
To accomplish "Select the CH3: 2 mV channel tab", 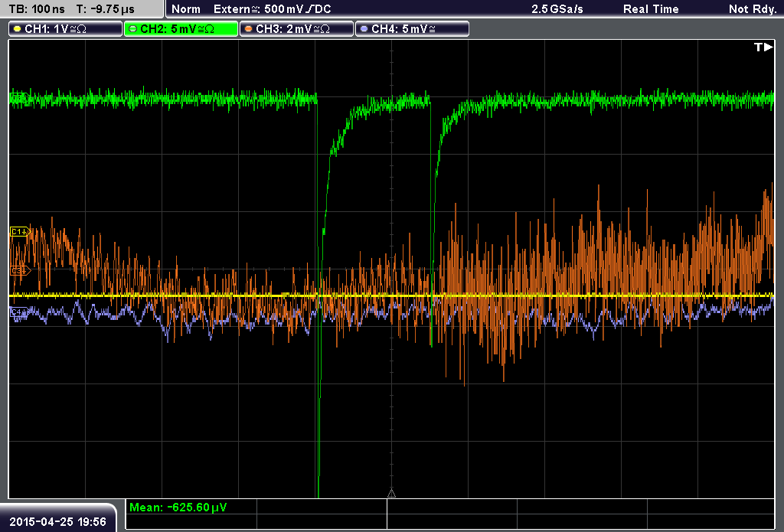I will point(296,29).
